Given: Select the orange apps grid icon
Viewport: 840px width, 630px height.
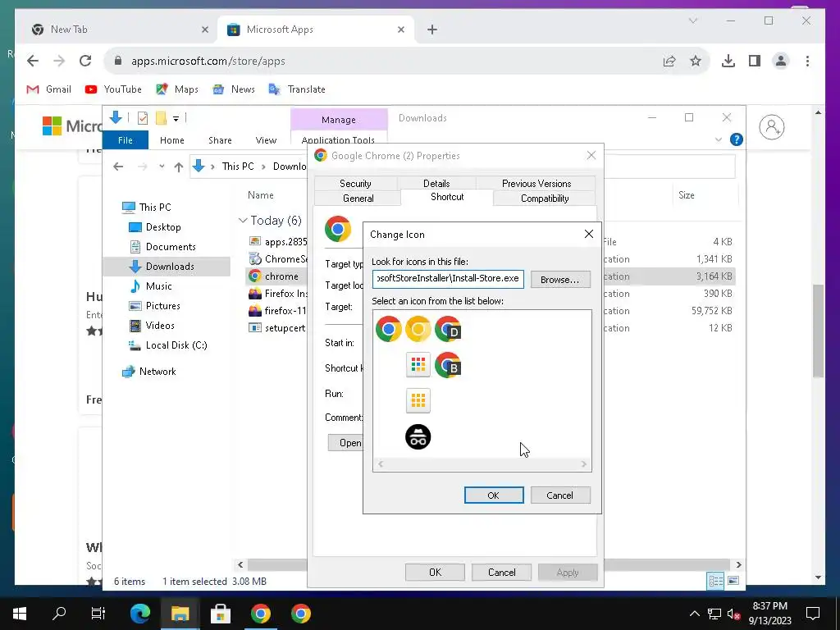Looking at the screenshot, I should click(x=418, y=400).
